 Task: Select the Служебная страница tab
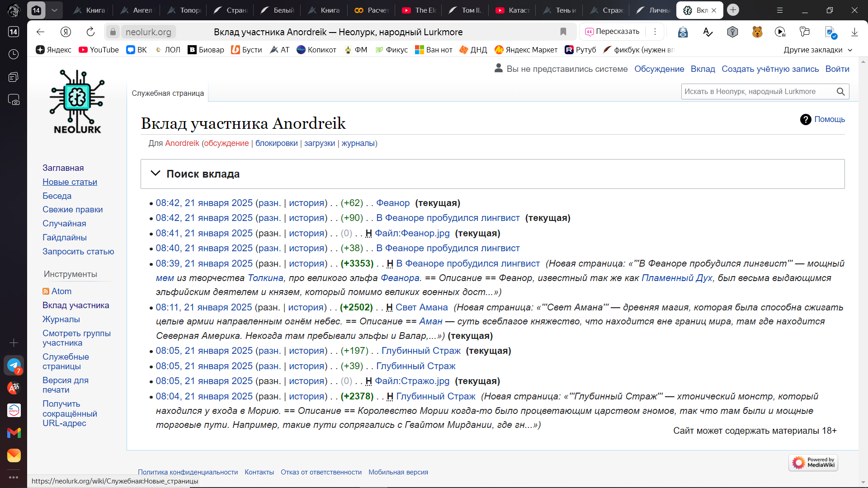click(168, 93)
